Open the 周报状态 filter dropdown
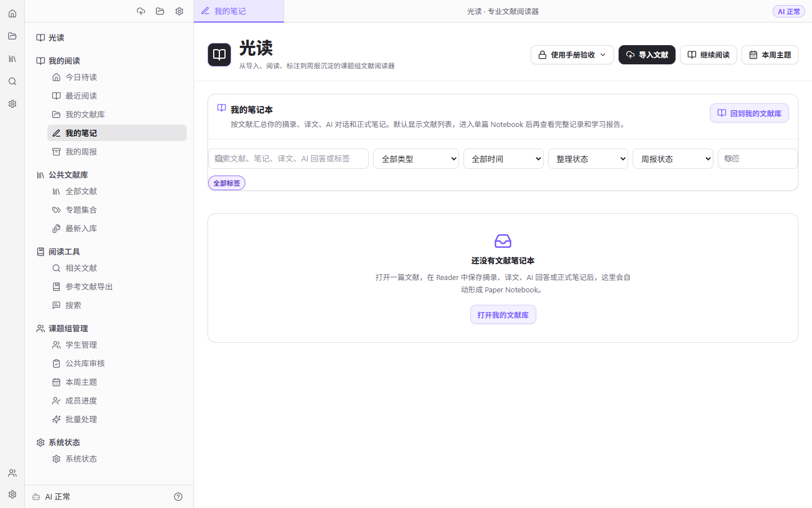The height and width of the screenshot is (508, 812). [673, 159]
